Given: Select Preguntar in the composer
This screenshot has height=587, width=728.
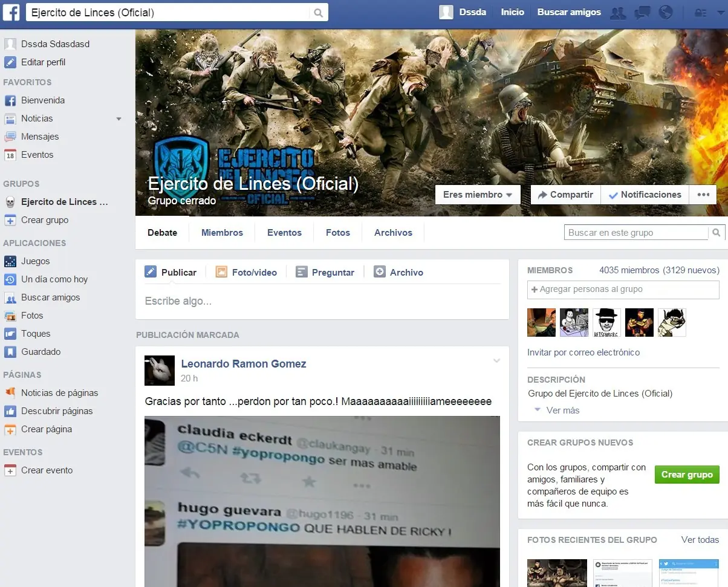Looking at the screenshot, I should 325,273.
